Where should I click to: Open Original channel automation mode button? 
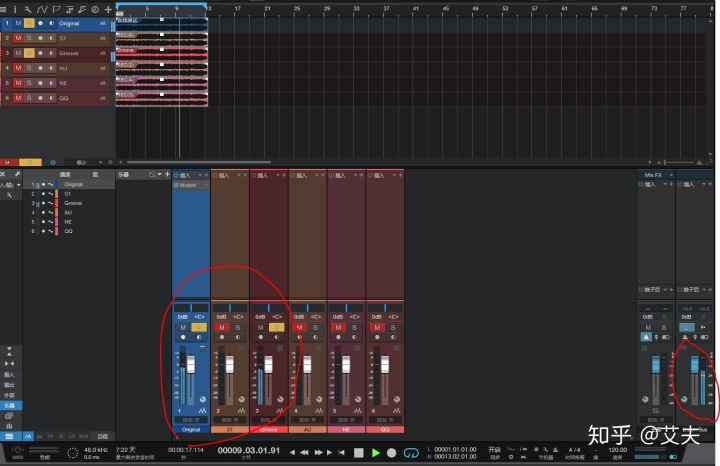click(191, 420)
